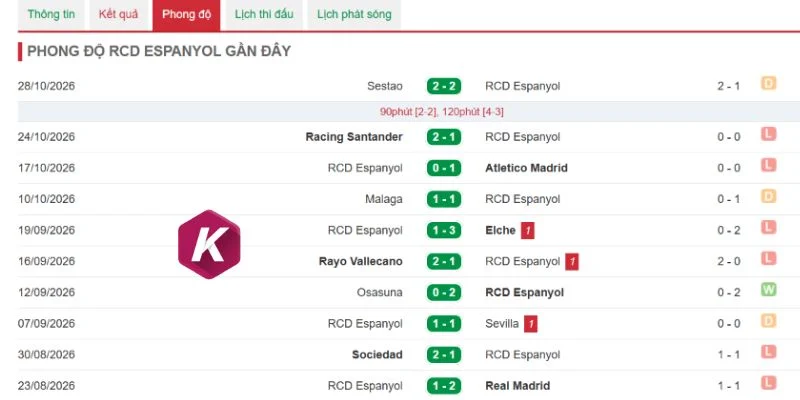Open the Racing Santander team link
Screen dimensions: 800x400
click(354, 137)
